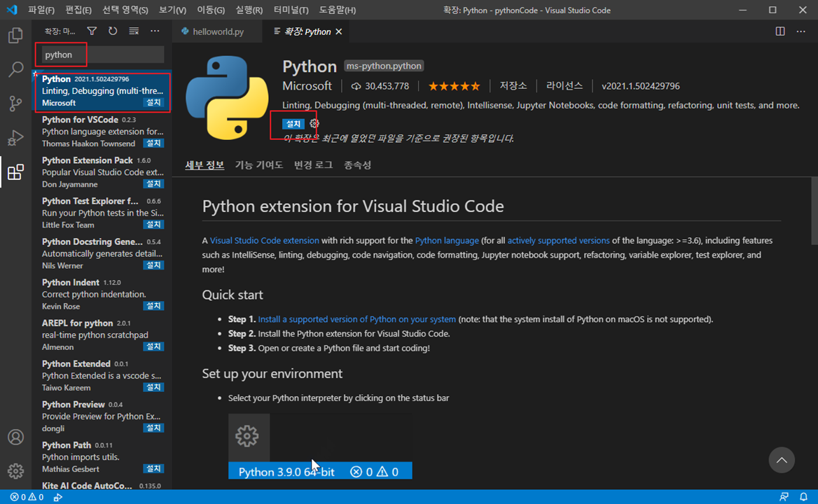The image size is (818, 504).
Task: Select the 세부 정보 tab
Action: click(x=204, y=164)
